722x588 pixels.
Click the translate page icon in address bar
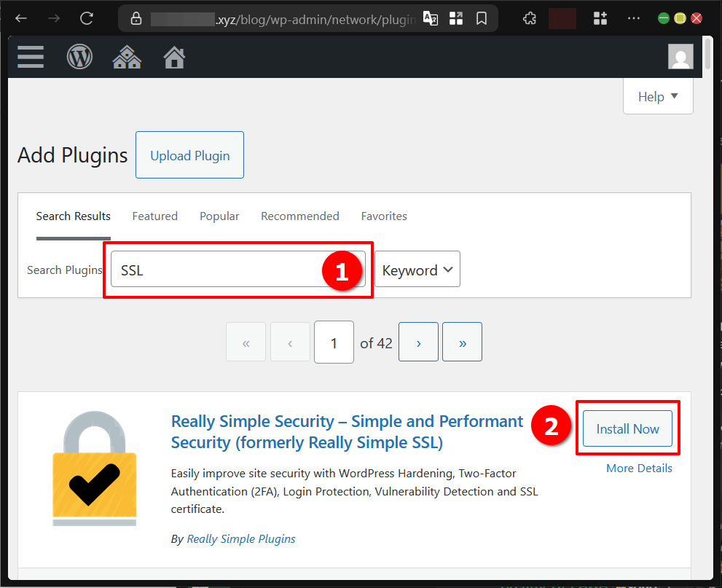[431, 18]
